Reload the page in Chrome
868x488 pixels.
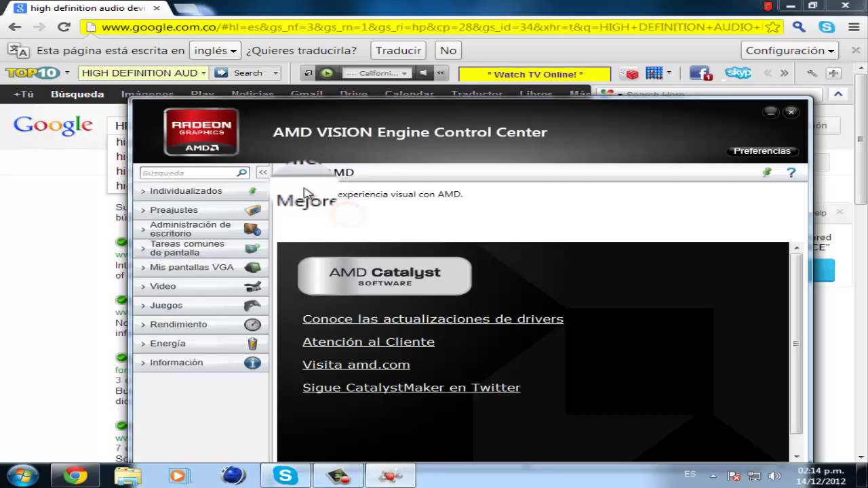point(64,27)
